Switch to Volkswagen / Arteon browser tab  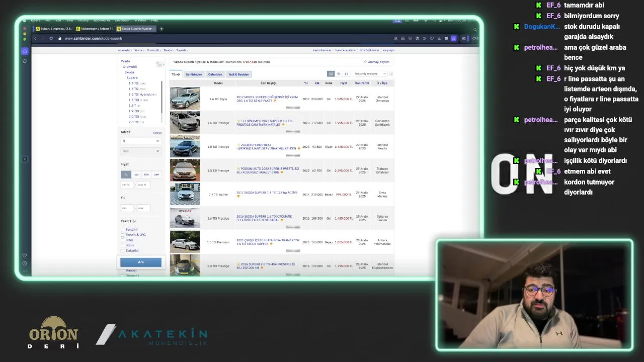coord(94,29)
